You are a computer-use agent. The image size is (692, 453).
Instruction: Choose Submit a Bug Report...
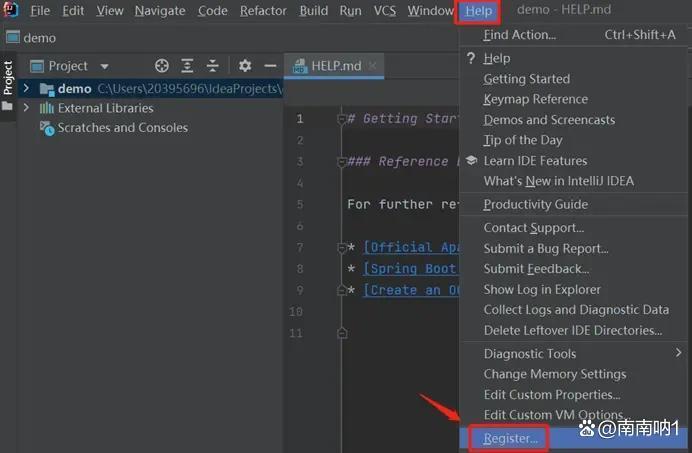(x=574, y=249)
